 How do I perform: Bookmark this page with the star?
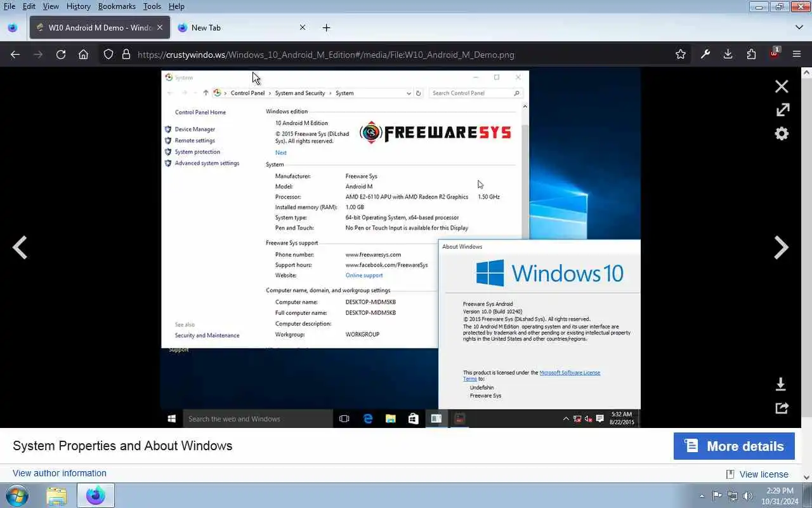[x=681, y=55]
